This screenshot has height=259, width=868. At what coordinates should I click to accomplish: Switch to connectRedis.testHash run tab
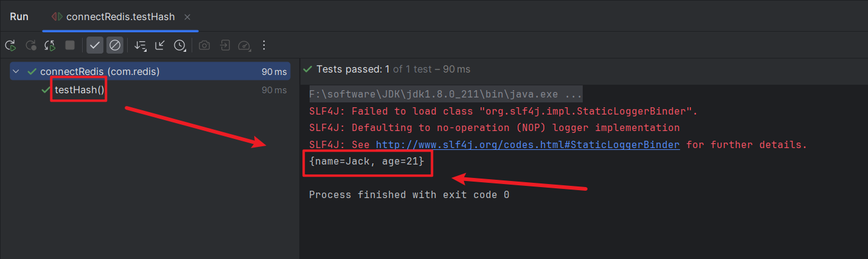coord(120,16)
